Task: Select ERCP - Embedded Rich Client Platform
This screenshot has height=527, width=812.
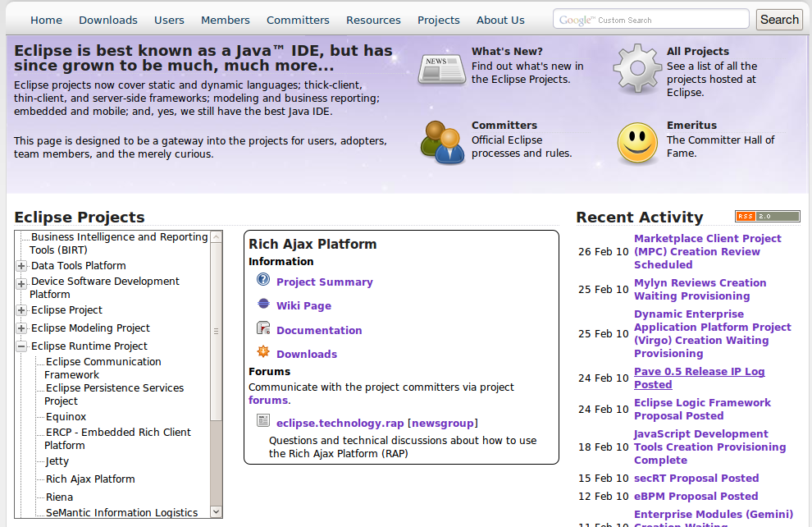Action: pos(118,438)
